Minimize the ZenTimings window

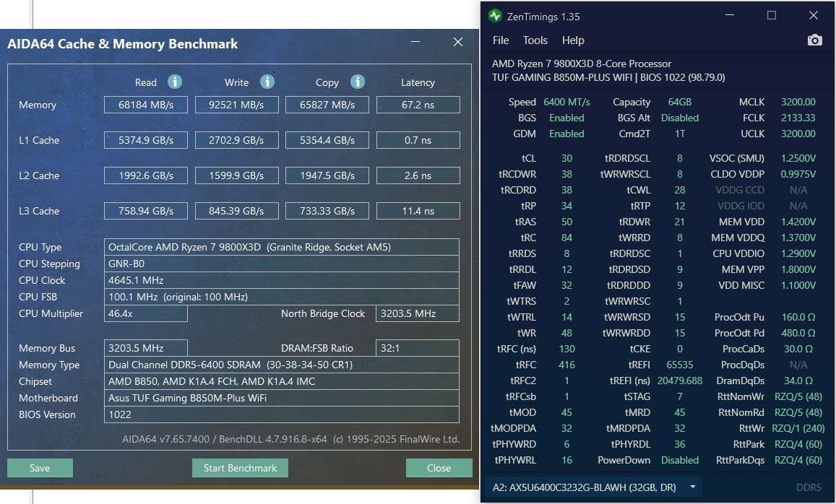(x=730, y=15)
